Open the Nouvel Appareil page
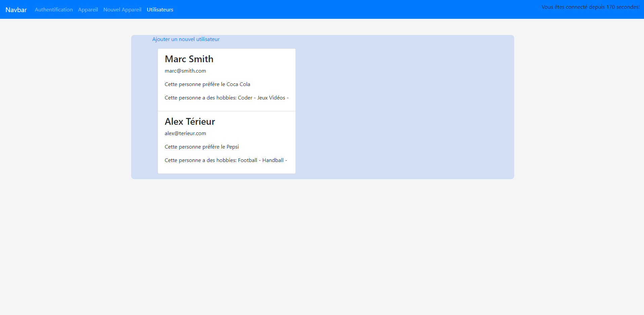This screenshot has height=315, width=644. [122, 10]
